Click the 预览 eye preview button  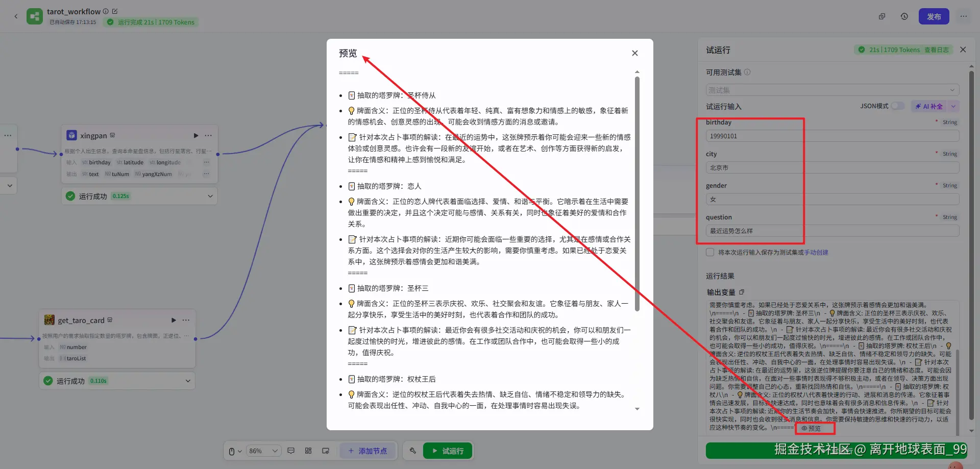pos(811,428)
